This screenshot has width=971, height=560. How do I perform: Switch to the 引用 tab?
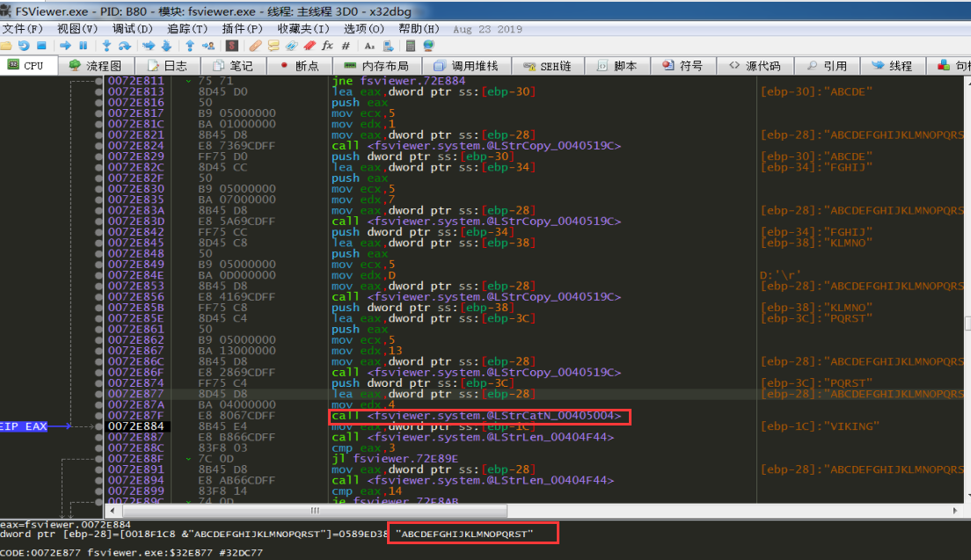tap(827, 66)
